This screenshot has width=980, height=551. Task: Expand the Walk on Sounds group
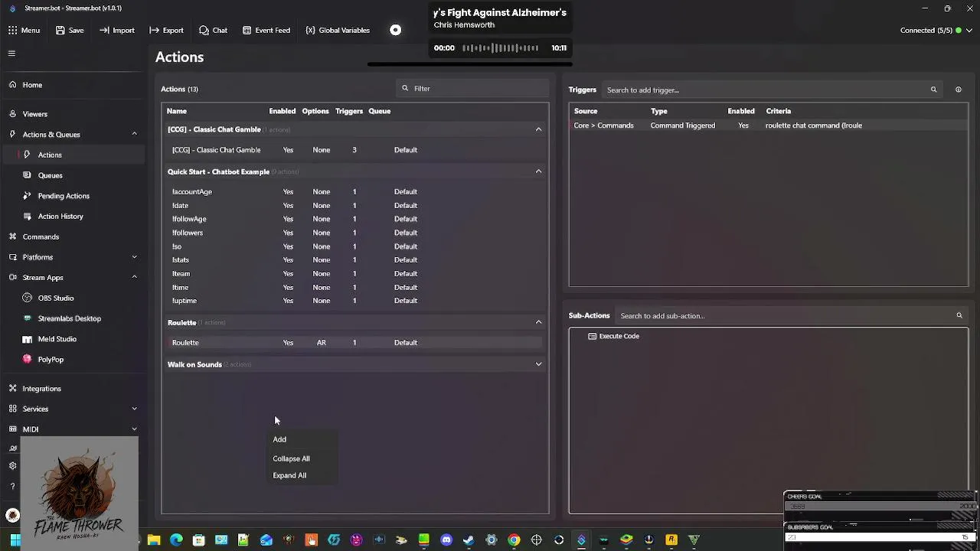(538, 364)
